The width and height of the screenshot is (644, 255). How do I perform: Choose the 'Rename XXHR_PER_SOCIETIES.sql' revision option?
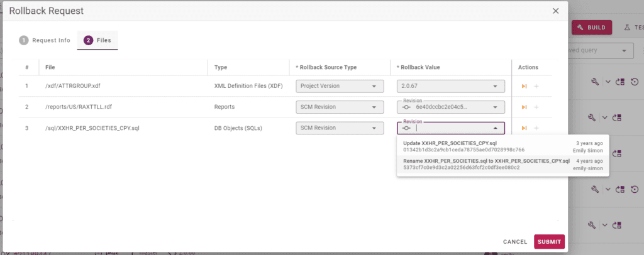coord(502,164)
